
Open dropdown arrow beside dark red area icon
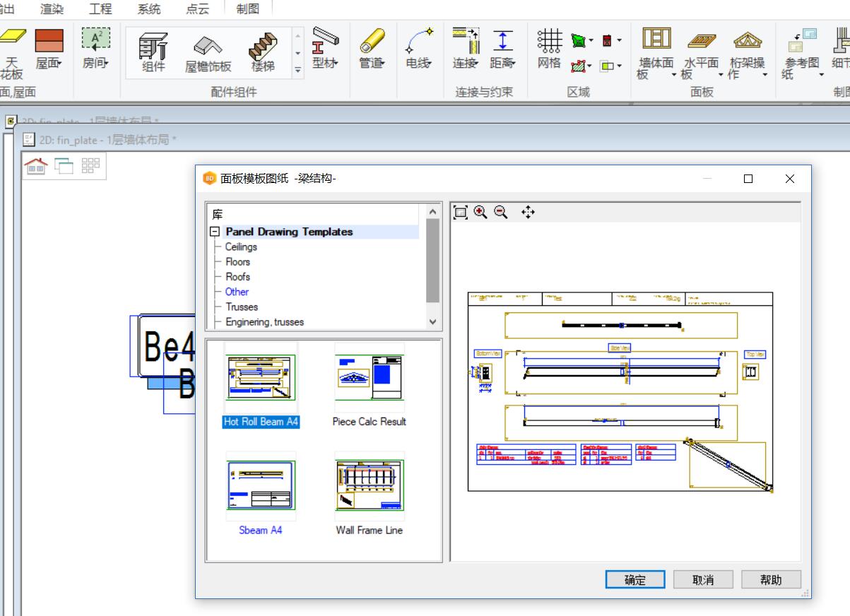pyautogui.click(x=620, y=41)
